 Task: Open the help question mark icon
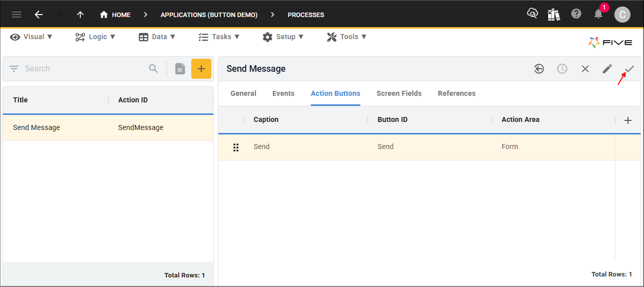click(x=576, y=14)
